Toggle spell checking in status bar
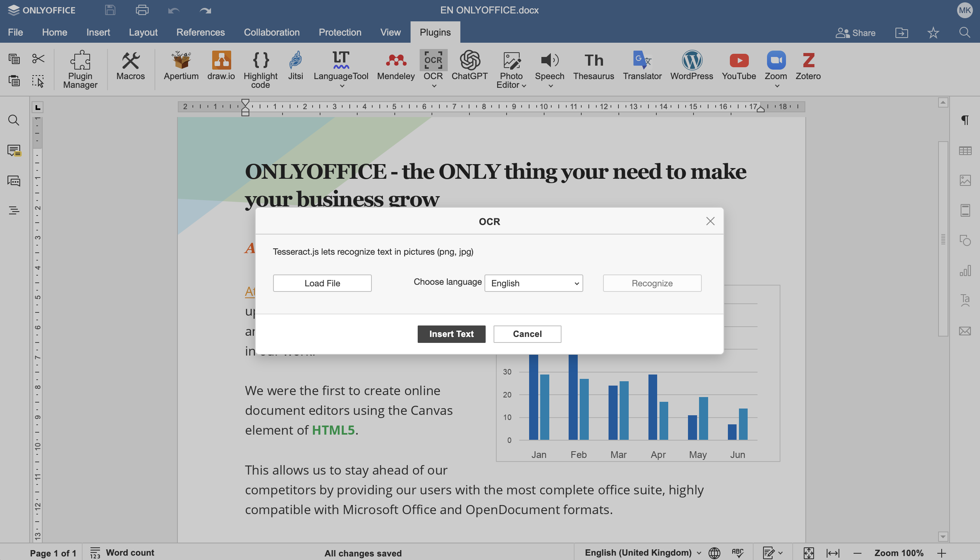The width and height of the screenshot is (980, 560). pos(737,553)
